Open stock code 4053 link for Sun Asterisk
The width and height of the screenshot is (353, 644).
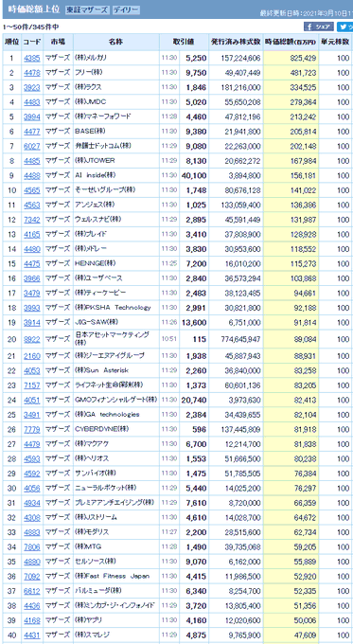pos(31,371)
